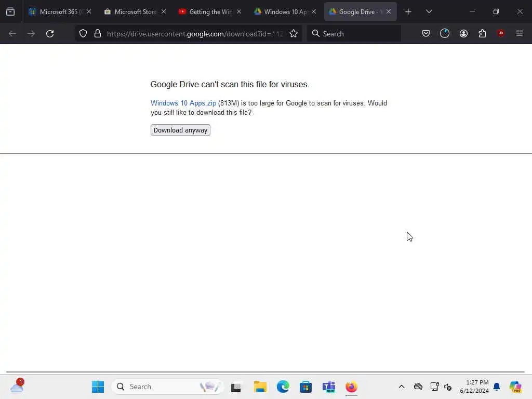Go forward with the forward arrow
532x399 pixels.
pos(31,34)
